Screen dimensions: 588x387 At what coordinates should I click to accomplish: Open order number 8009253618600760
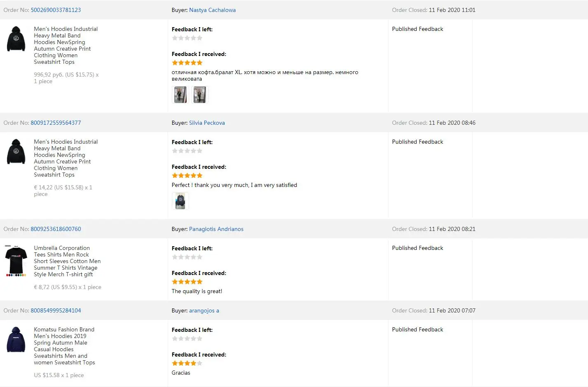point(56,229)
